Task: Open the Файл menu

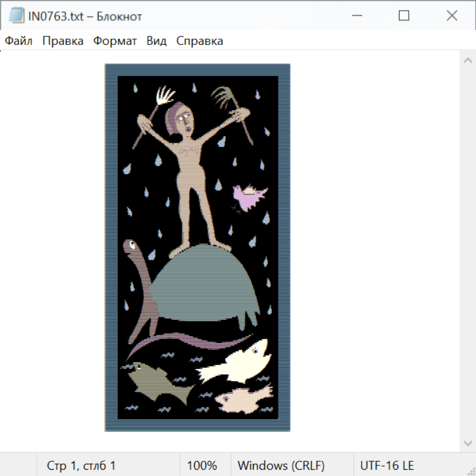Action: (x=19, y=41)
